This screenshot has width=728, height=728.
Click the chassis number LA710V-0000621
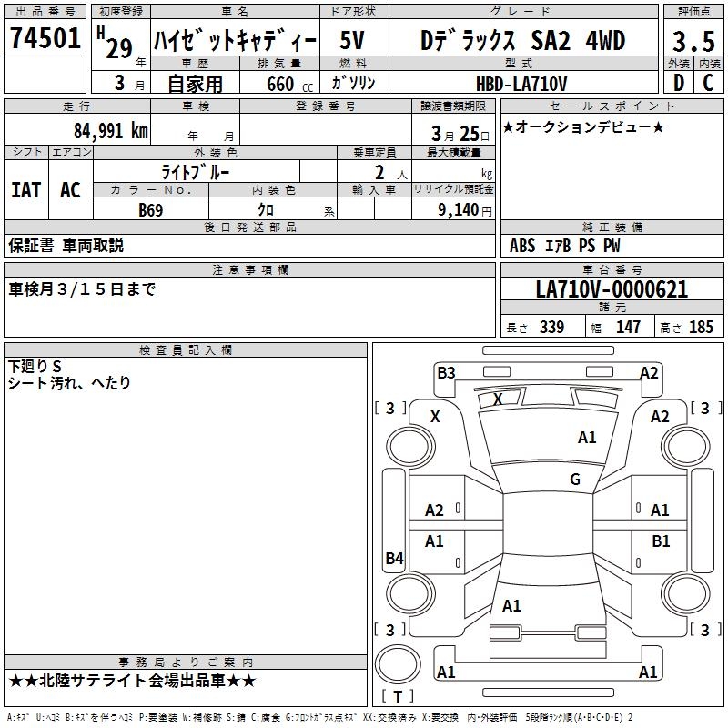pyautogui.click(x=612, y=289)
